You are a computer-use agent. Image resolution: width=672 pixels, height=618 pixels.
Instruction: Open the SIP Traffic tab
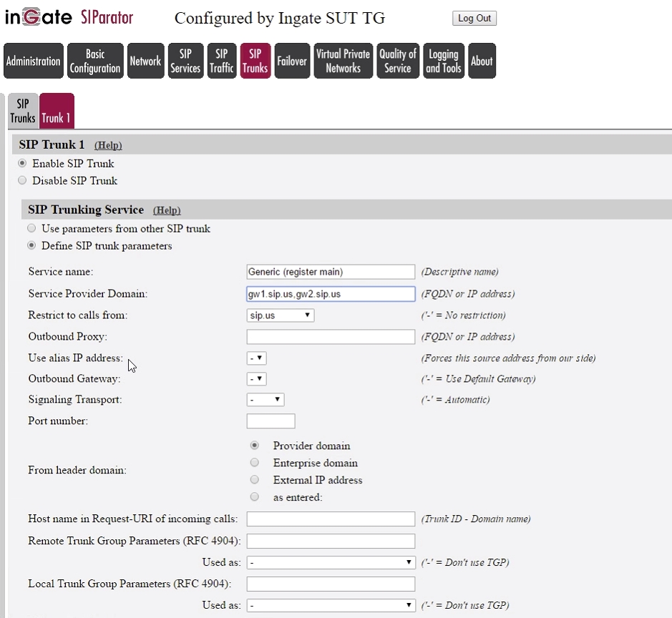[222, 61]
